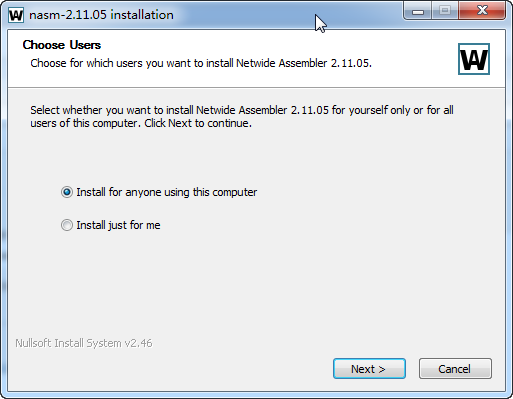Click the "Click Next to continue" sentence

pos(198,123)
